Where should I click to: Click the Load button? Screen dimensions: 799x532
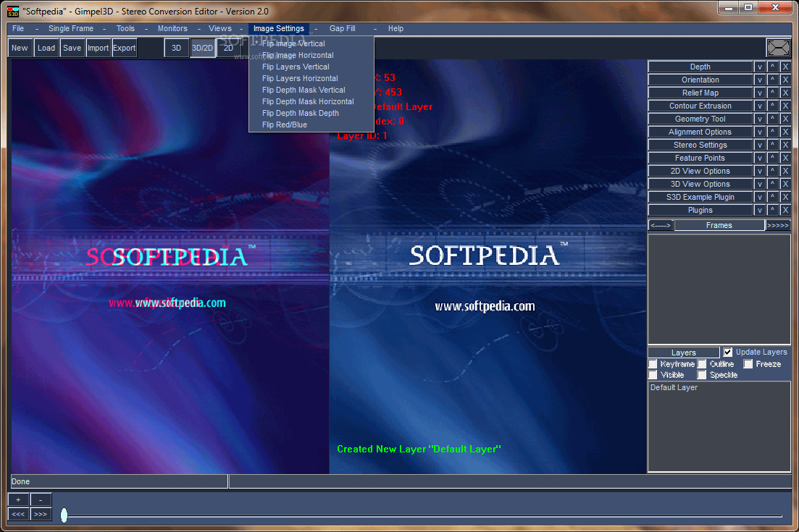[x=46, y=48]
